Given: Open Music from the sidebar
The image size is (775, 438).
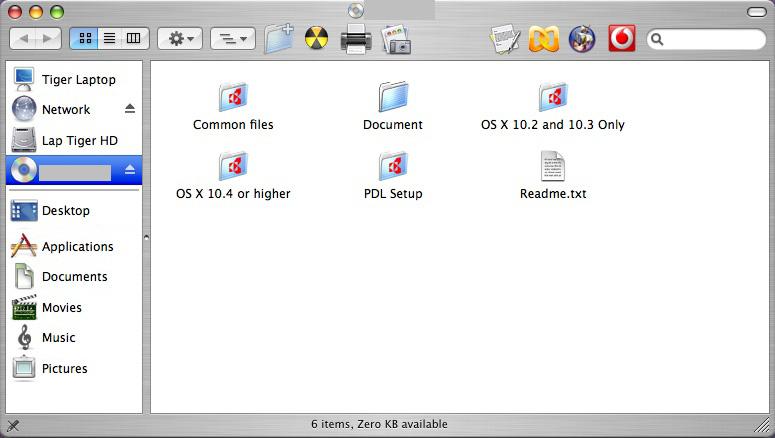Looking at the screenshot, I should pos(74,338).
